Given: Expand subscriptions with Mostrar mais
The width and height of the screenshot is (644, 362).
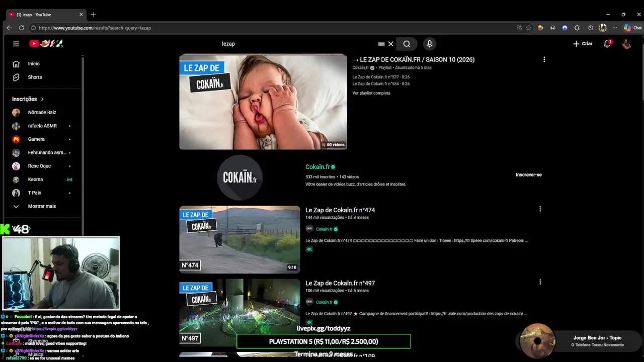Looking at the screenshot, I should click(x=43, y=206).
